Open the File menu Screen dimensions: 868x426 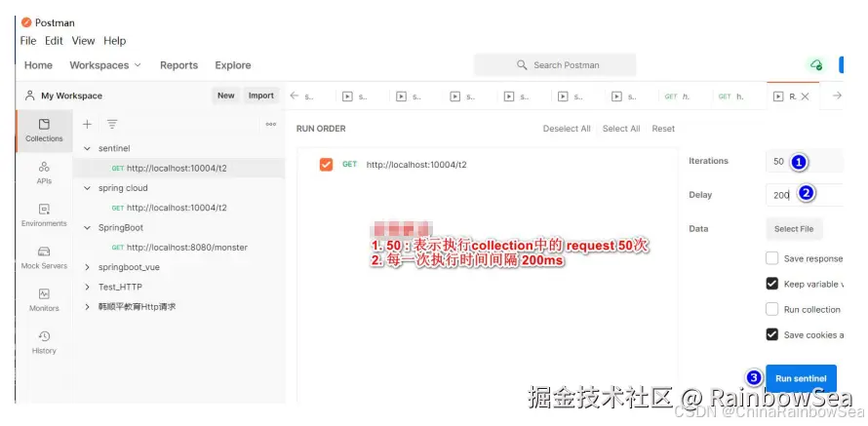[27, 41]
